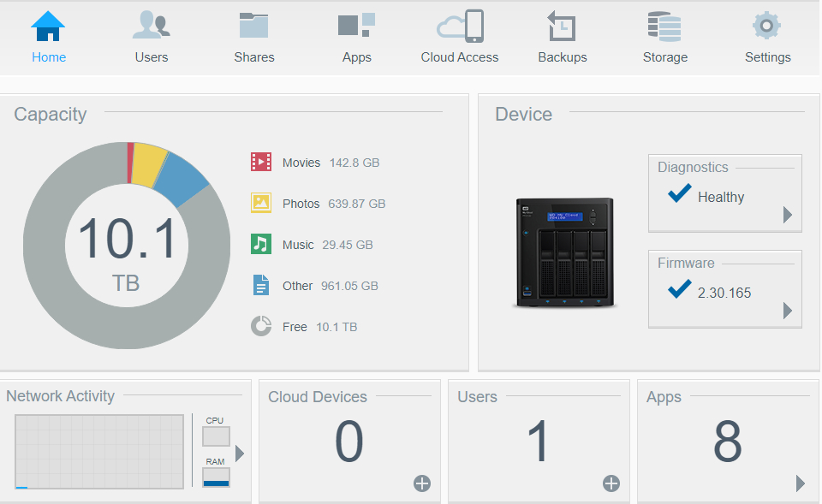The width and height of the screenshot is (822, 504).
Task: Open the Shares folder icon
Action: tap(253, 25)
